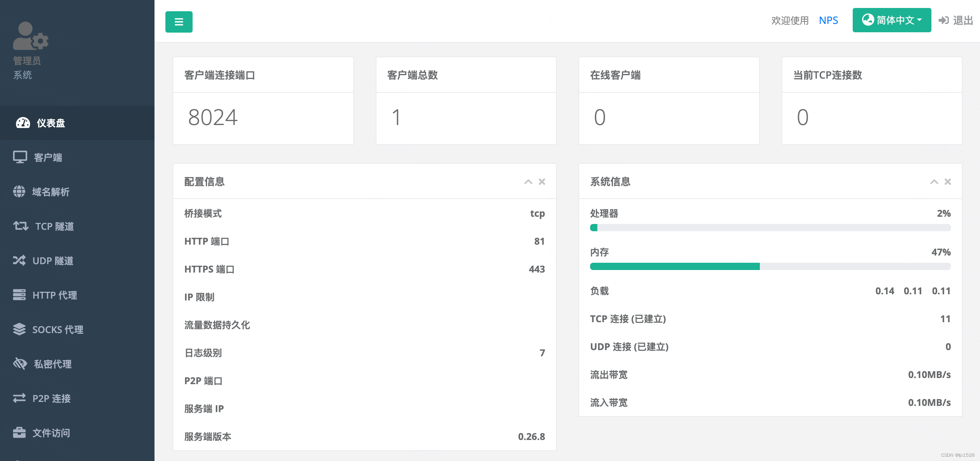Click the retweet icon for TCP 隧道
The height and width of the screenshot is (461, 980).
pyautogui.click(x=21, y=226)
